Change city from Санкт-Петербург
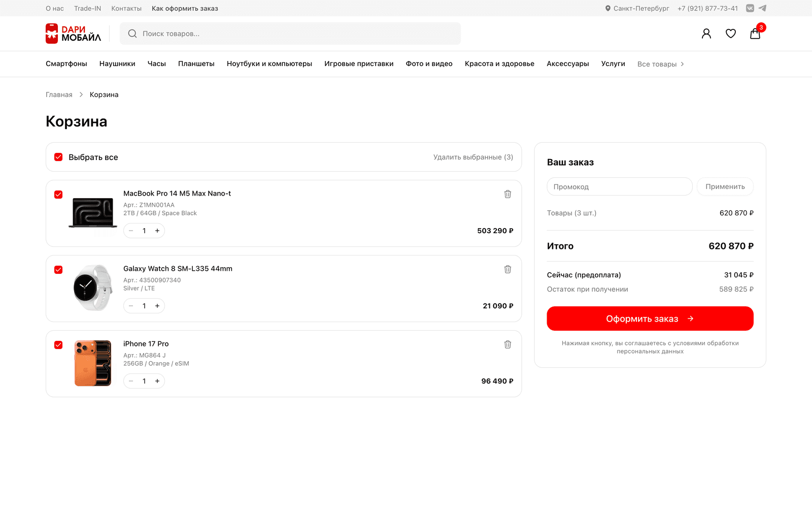812x508 pixels. [x=641, y=8]
